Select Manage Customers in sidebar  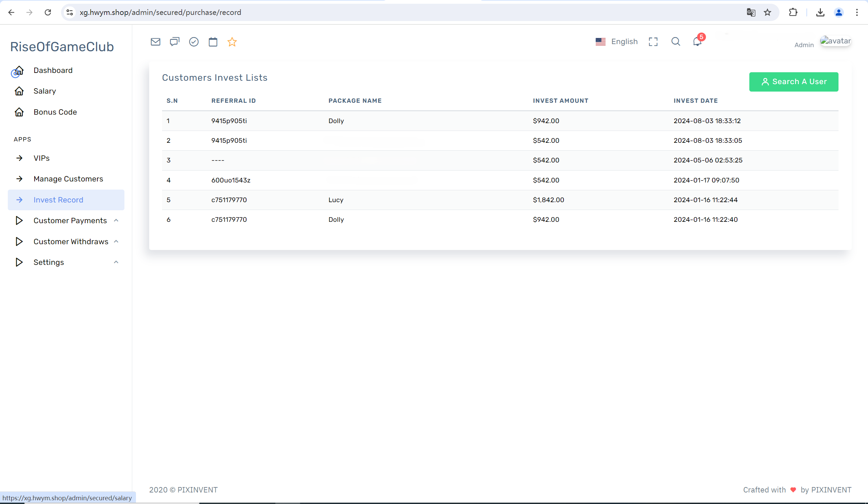[68, 179]
